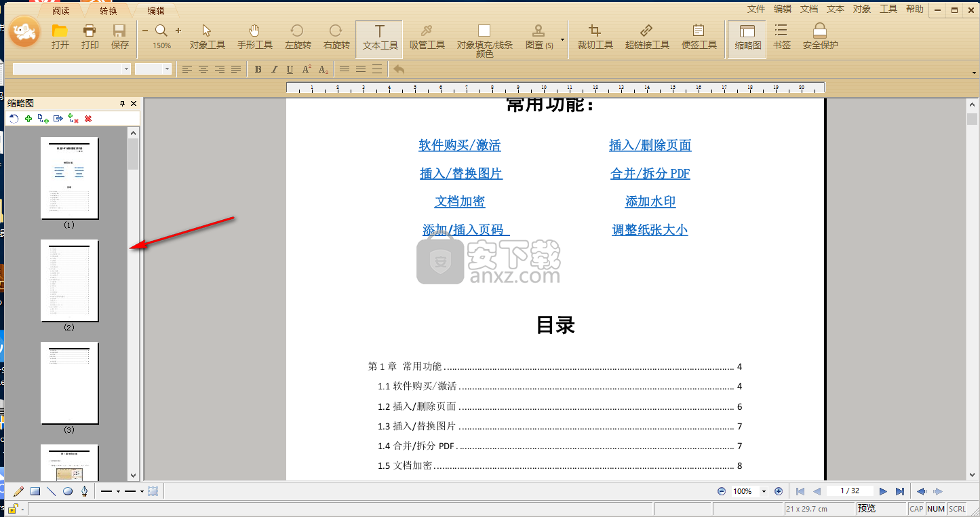Open the font name dropdown
980x517 pixels.
click(126, 69)
